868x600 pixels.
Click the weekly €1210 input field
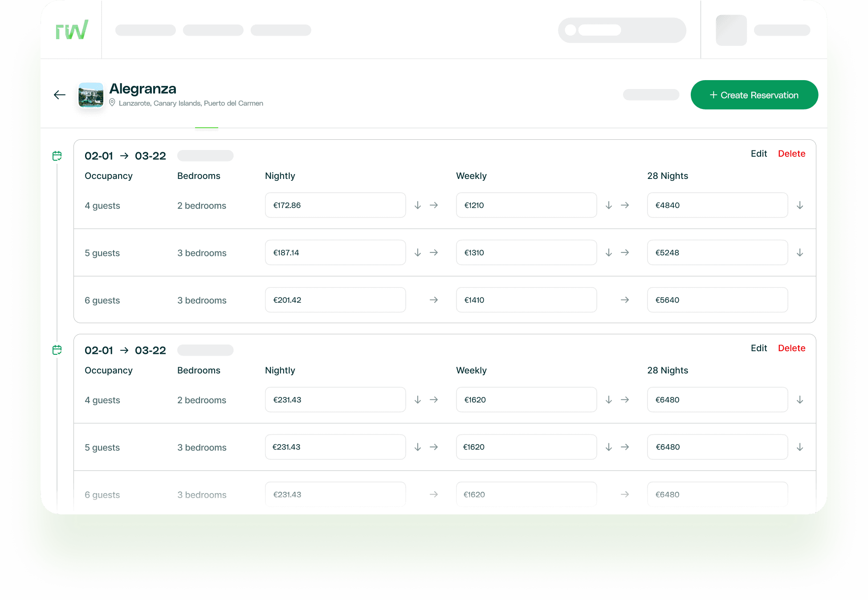tap(526, 205)
